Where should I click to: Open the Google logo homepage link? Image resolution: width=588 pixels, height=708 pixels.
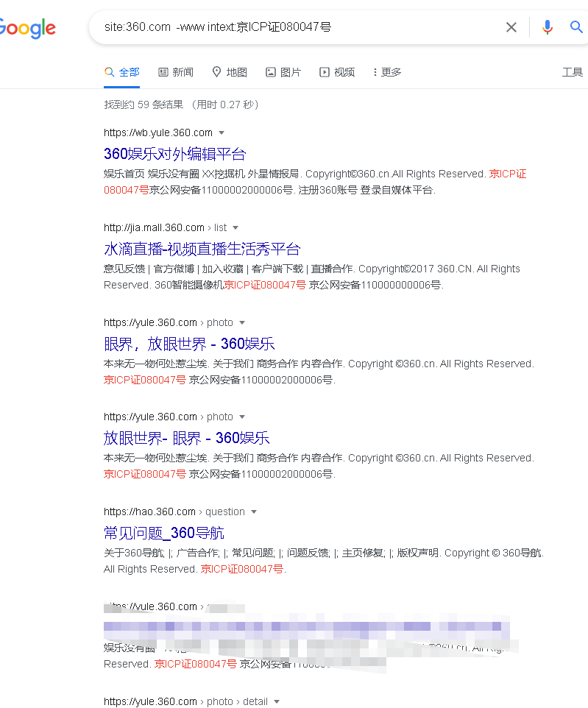pyautogui.click(x=27, y=28)
